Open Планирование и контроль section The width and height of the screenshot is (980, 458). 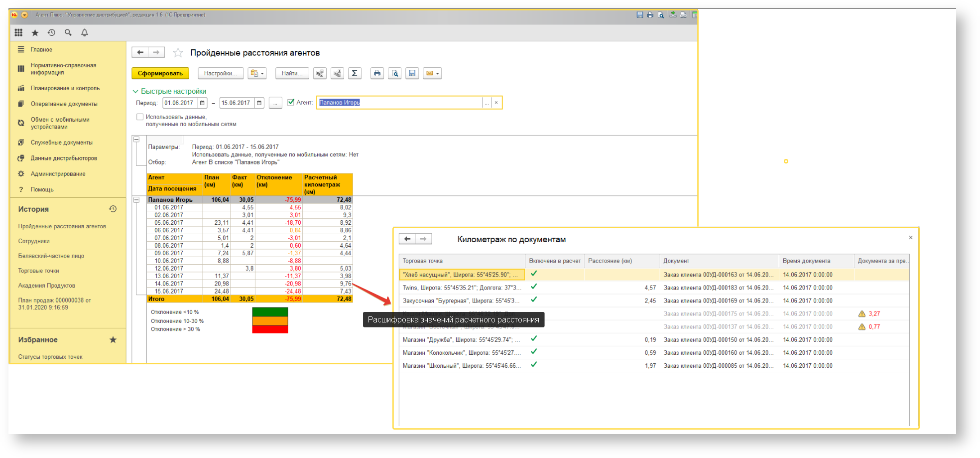(65, 88)
